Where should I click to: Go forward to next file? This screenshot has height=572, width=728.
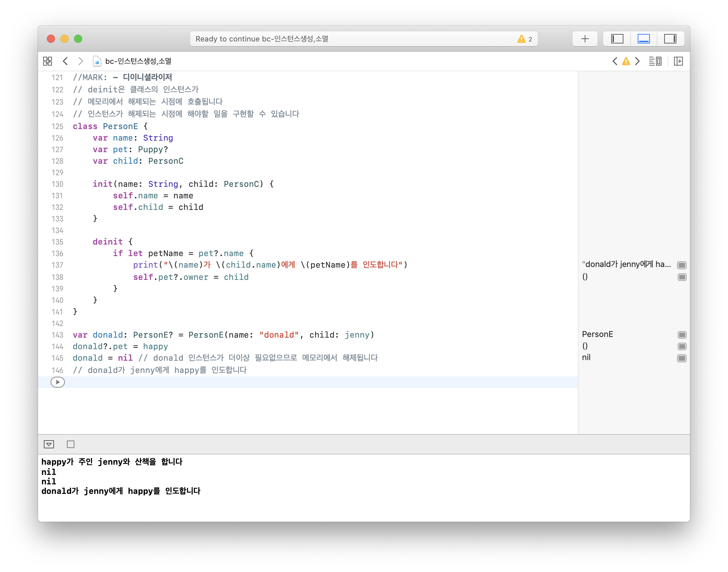(80, 61)
